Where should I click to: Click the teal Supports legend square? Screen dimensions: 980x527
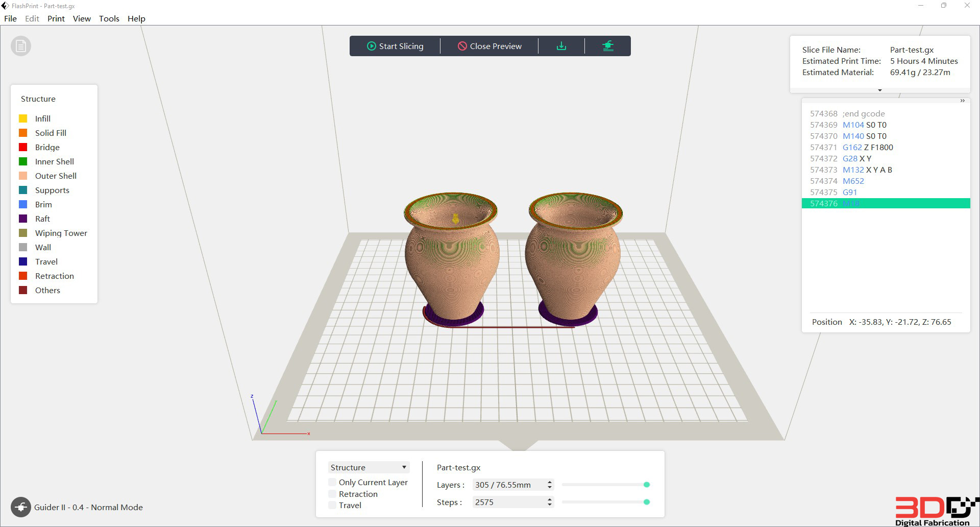(23, 190)
